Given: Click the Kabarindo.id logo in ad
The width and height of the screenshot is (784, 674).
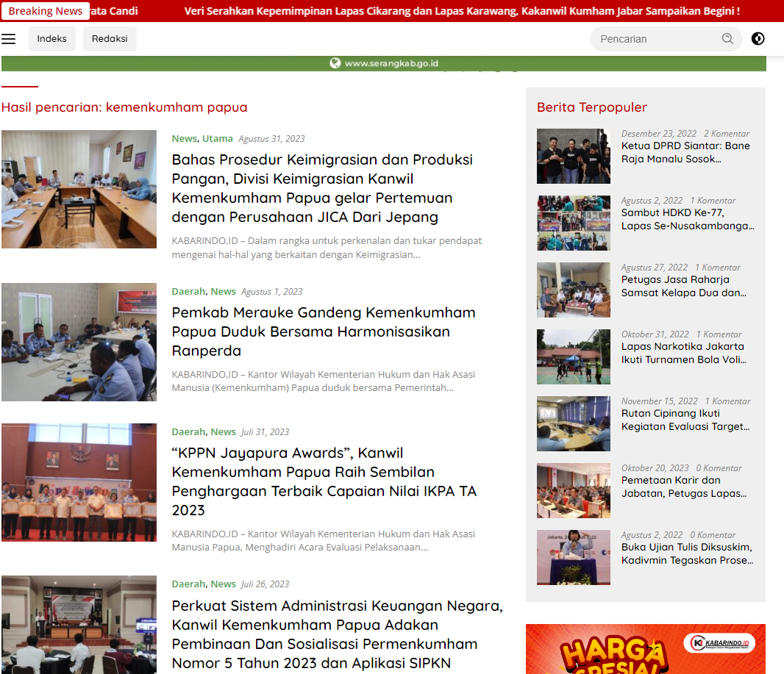Looking at the screenshot, I should [719, 643].
